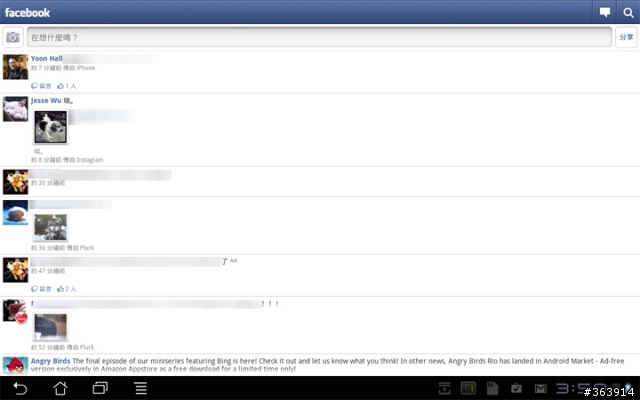
Task: Open Yoon Hall's profile name link
Action: [47, 58]
